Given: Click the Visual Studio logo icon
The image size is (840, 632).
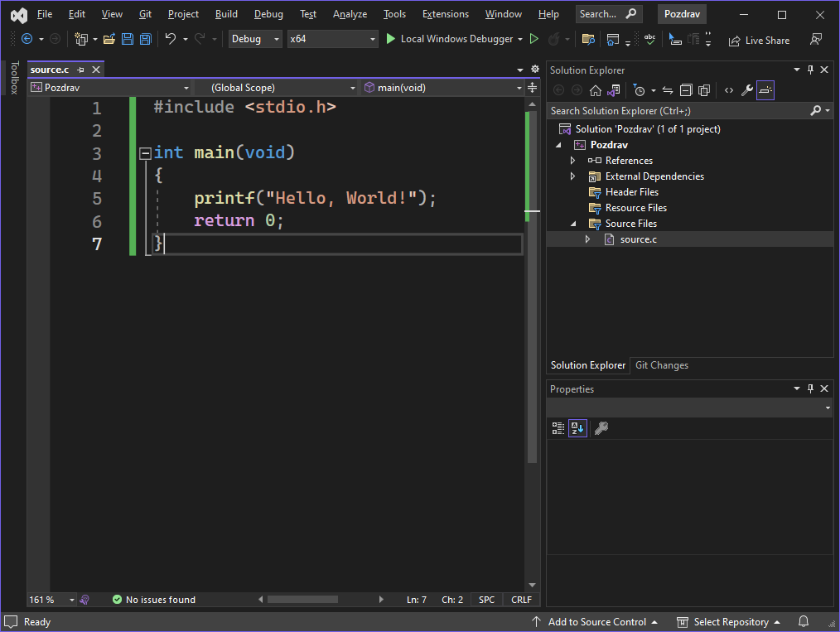Looking at the screenshot, I should pyautogui.click(x=19, y=15).
